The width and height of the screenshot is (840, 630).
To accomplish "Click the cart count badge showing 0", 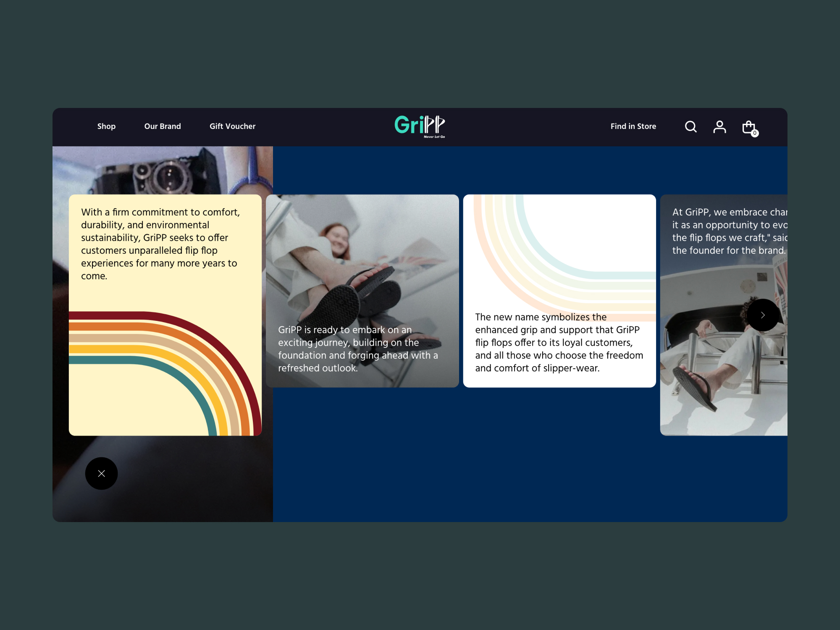I will click(755, 133).
